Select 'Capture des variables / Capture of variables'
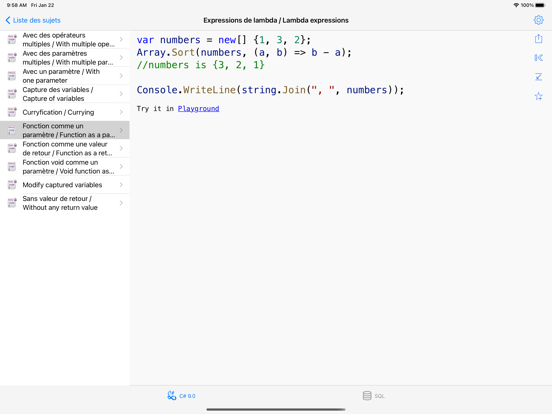The image size is (552, 414). (x=65, y=94)
